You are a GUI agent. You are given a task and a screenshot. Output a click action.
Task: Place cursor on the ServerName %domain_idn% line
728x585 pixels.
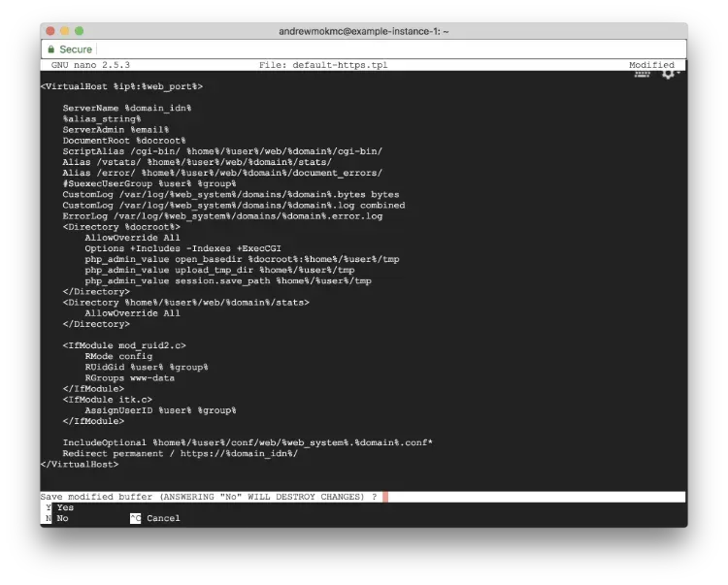pos(127,108)
